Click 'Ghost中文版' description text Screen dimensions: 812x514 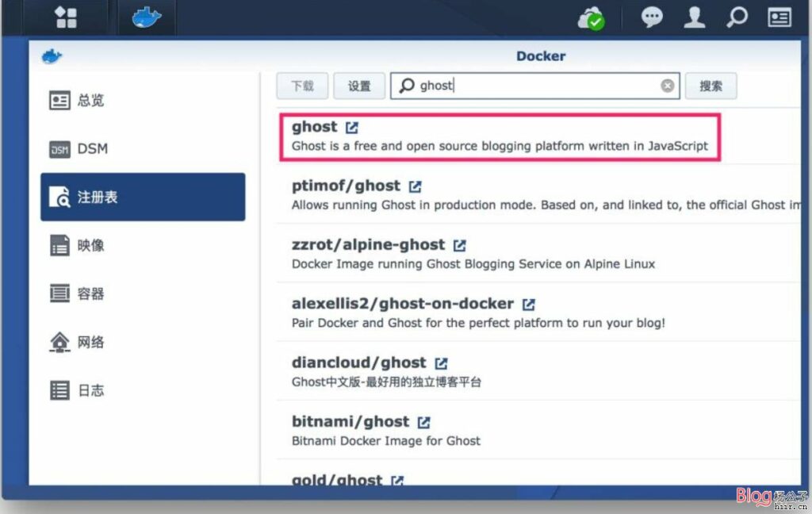click(x=386, y=382)
